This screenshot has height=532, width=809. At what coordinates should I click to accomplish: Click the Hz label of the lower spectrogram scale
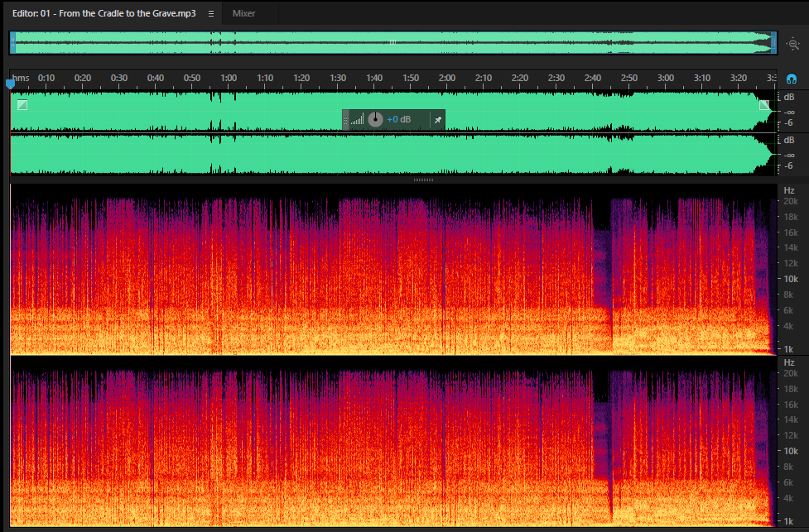[789, 362]
